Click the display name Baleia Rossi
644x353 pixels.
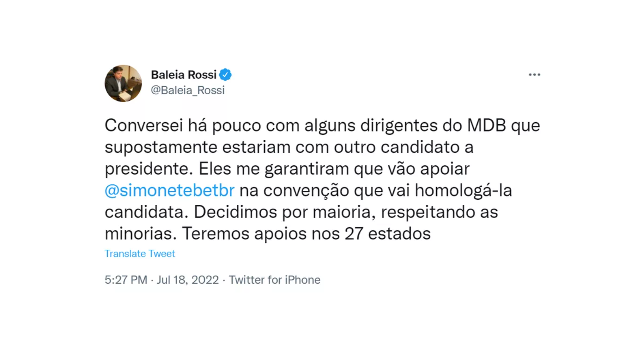click(184, 75)
